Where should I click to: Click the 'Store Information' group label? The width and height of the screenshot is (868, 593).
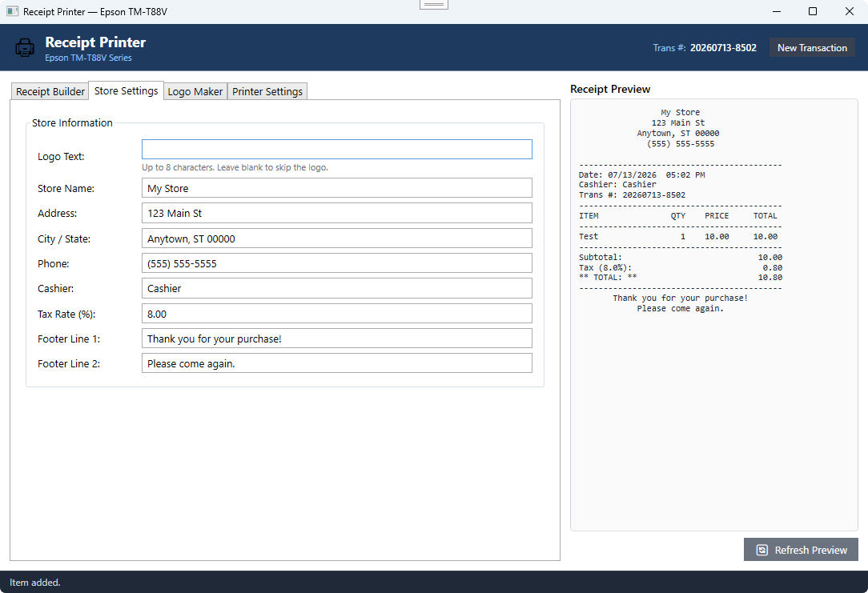pyautogui.click(x=72, y=122)
